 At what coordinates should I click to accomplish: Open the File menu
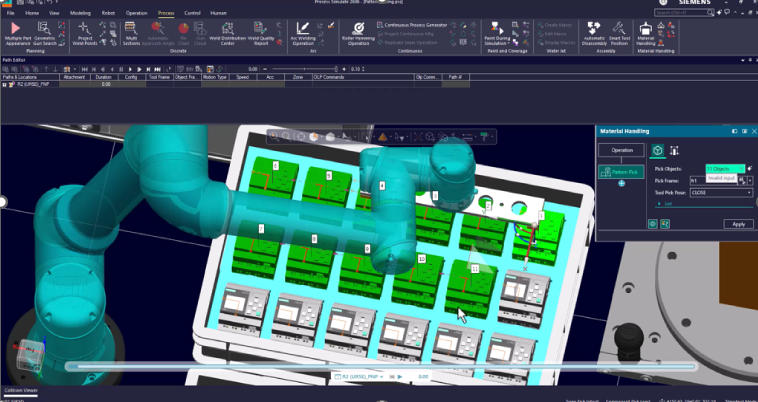(11, 13)
